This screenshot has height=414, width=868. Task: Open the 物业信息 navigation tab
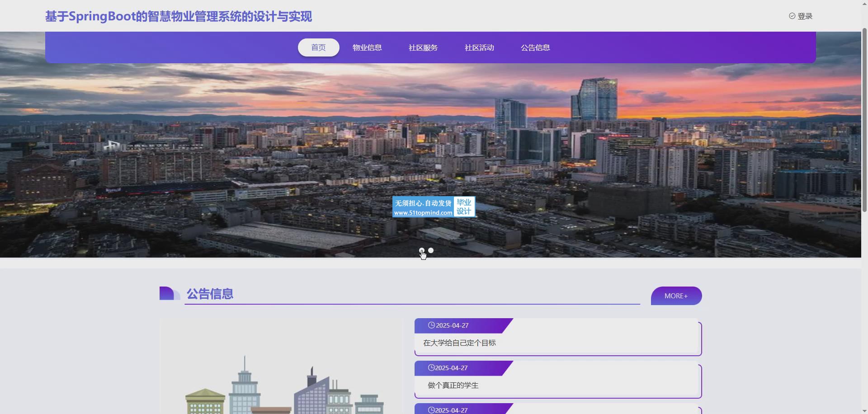[367, 47]
